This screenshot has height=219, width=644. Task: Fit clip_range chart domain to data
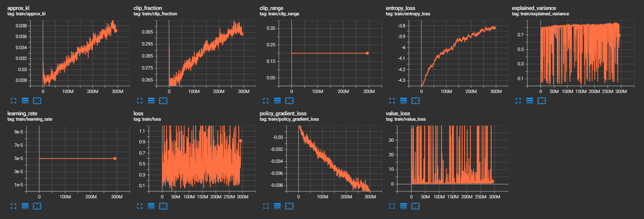click(289, 100)
